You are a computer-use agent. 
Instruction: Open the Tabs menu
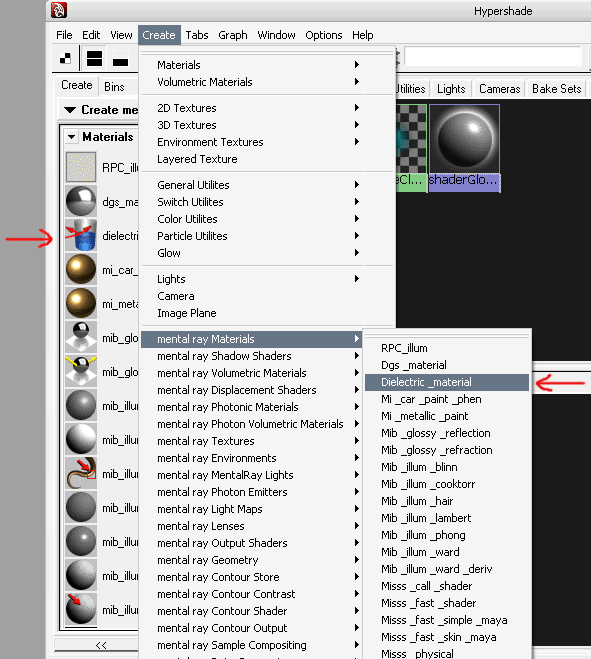(x=197, y=35)
